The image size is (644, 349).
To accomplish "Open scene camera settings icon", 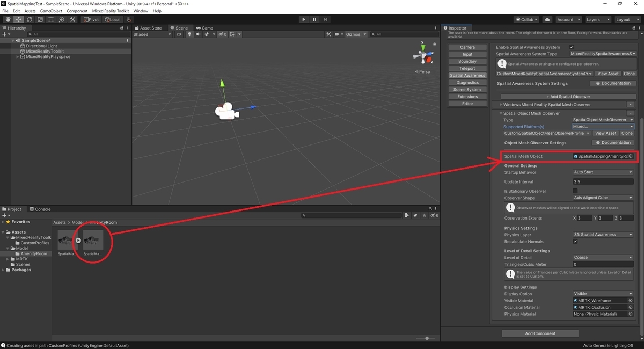I will coord(337,34).
